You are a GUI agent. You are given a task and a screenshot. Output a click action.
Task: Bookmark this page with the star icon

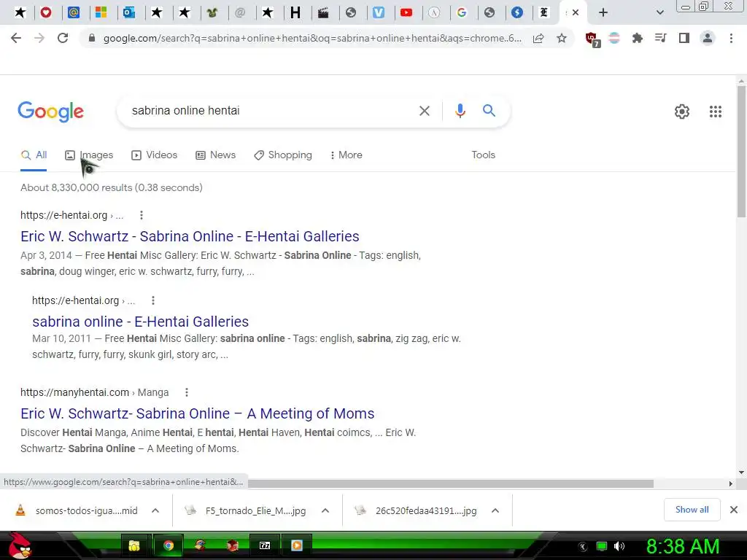point(562,38)
